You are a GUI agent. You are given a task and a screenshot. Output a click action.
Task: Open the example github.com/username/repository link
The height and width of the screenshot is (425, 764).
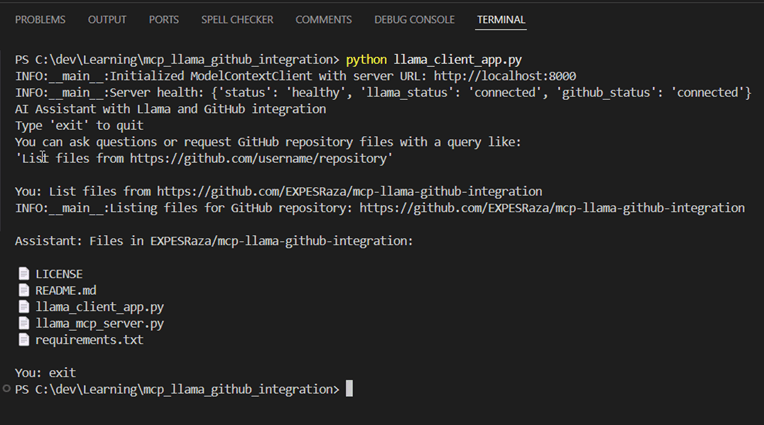[258, 159]
